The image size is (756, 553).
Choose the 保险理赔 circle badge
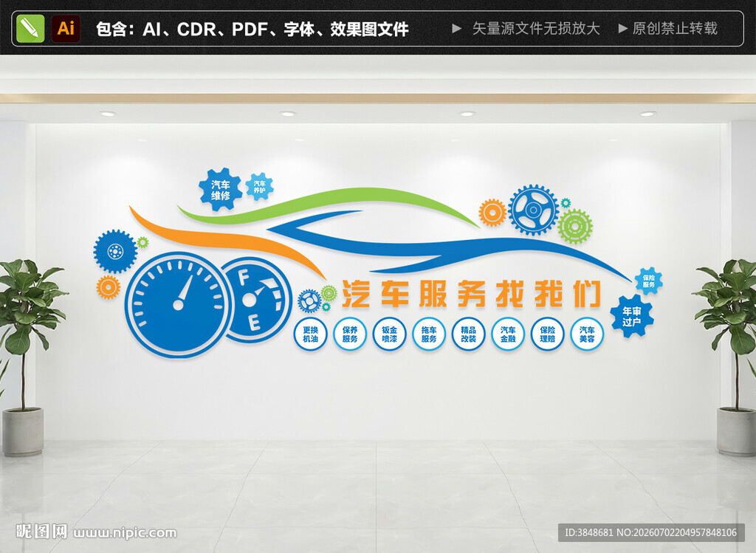pos(548,334)
